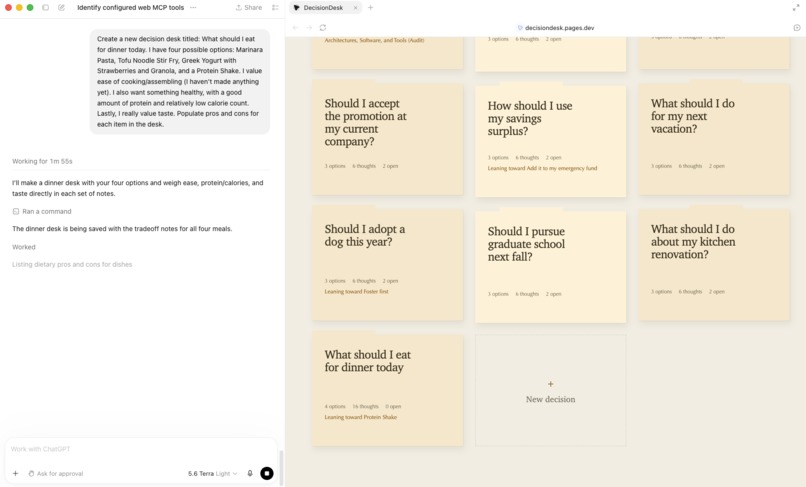The width and height of the screenshot is (806, 487).
Task: Click 'Listing dietary pros and cons for dishes'
Action: (72, 264)
